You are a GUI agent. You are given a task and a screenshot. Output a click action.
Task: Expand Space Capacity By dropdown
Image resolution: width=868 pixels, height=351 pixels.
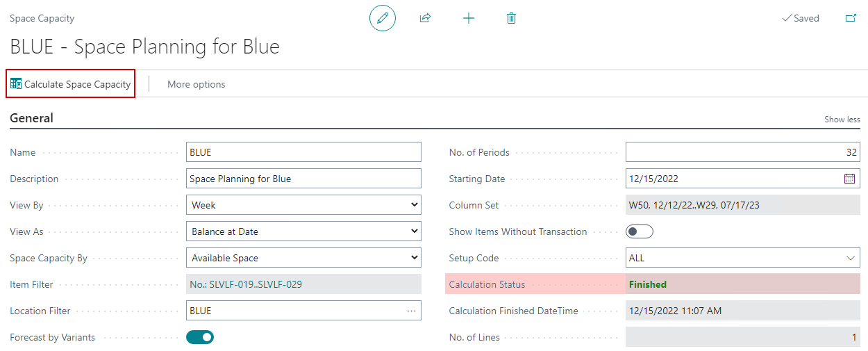point(303,258)
